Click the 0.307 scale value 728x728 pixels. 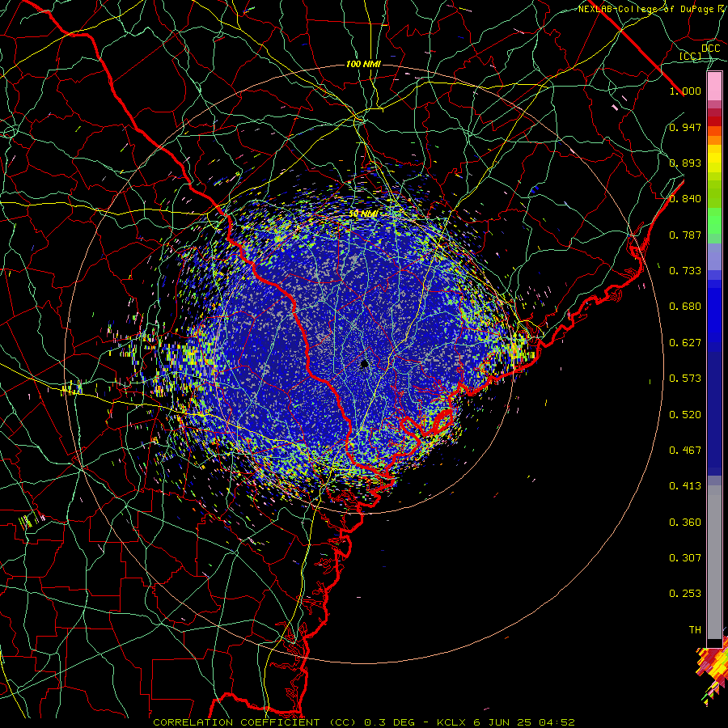[685, 558]
